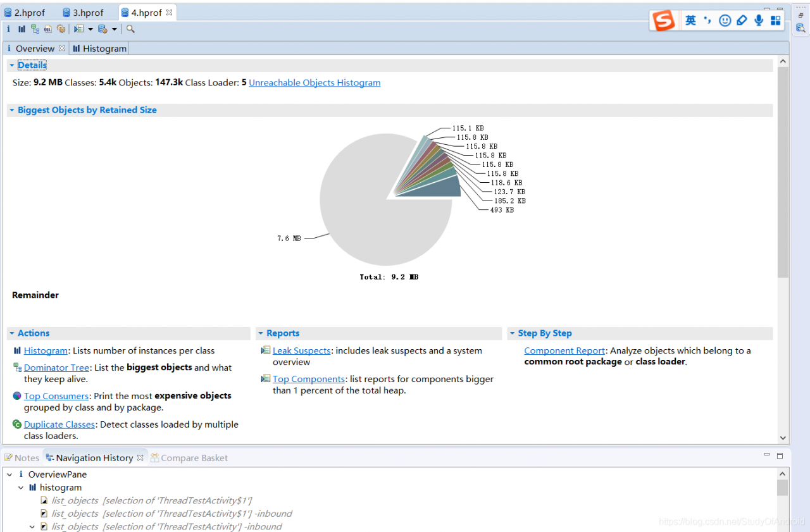The image size is (810, 532).
Task: Open Sogou voice input microphone
Action: click(759, 21)
